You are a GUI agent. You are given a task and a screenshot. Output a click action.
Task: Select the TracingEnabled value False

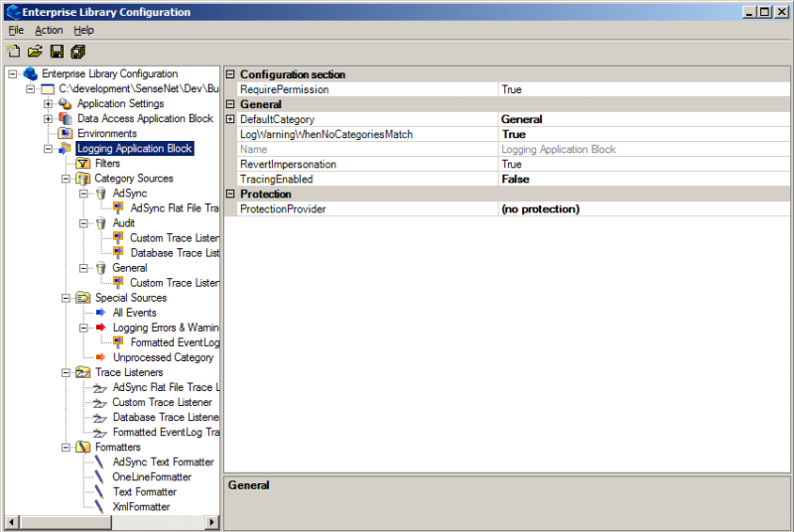[x=644, y=180]
